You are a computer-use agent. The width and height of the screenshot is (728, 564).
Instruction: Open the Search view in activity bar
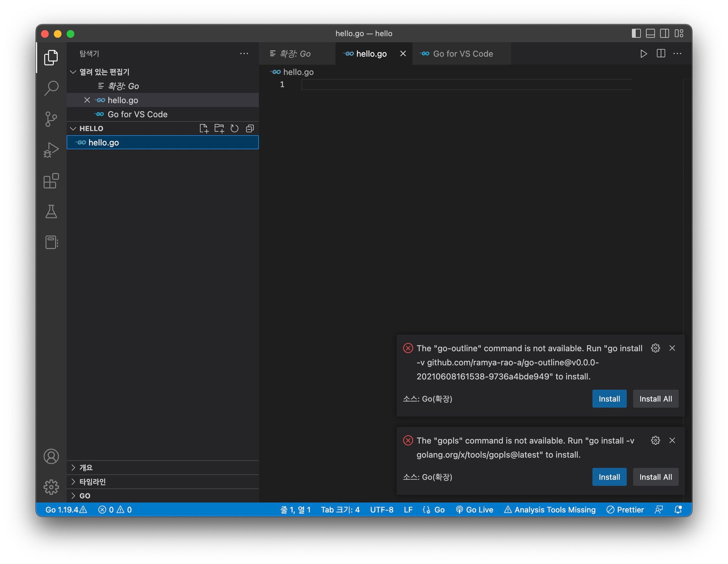tap(51, 88)
